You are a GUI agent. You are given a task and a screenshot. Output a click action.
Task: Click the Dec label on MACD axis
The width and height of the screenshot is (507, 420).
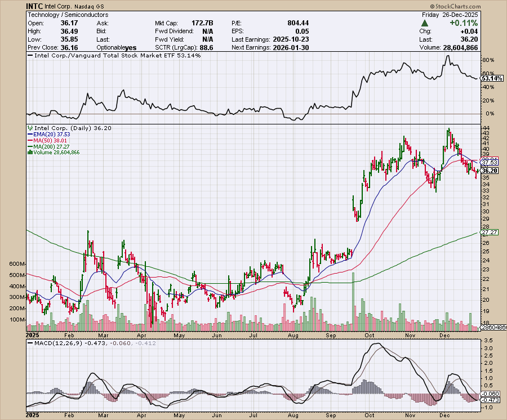point(444,415)
